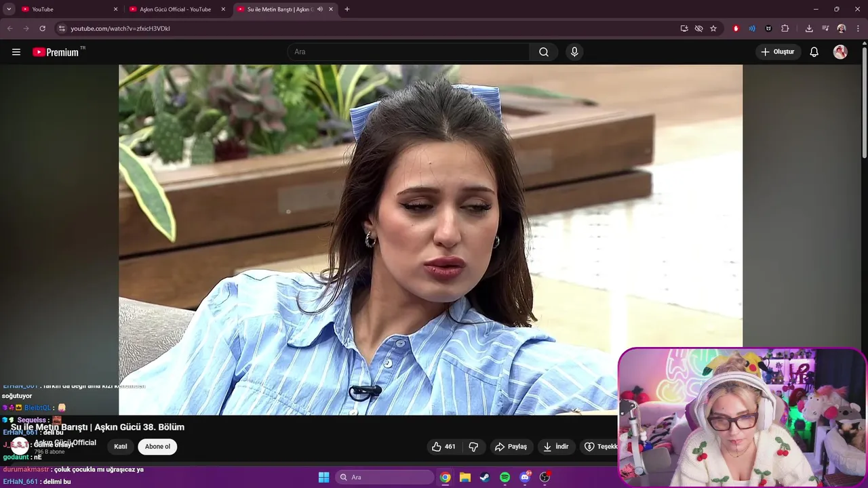Screen dimensions: 868x488
Task: Mute the playing tab via speaker icon
Action: (320, 9)
